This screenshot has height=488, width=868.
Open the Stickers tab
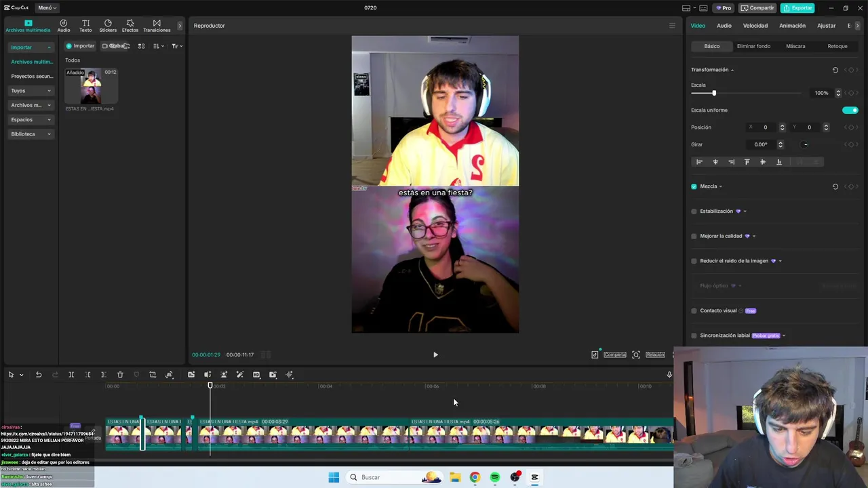click(x=108, y=26)
